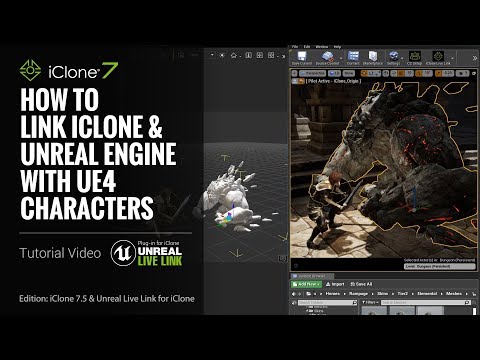
Task: Click the green Add New button
Action: tap(307, 284)
